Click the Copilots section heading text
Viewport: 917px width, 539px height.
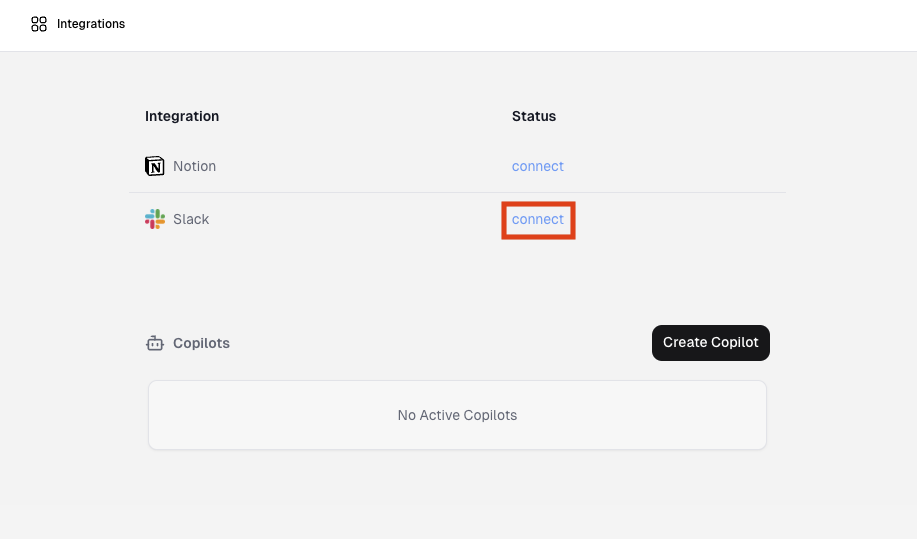pyautogui.click(x=201, y=343)
